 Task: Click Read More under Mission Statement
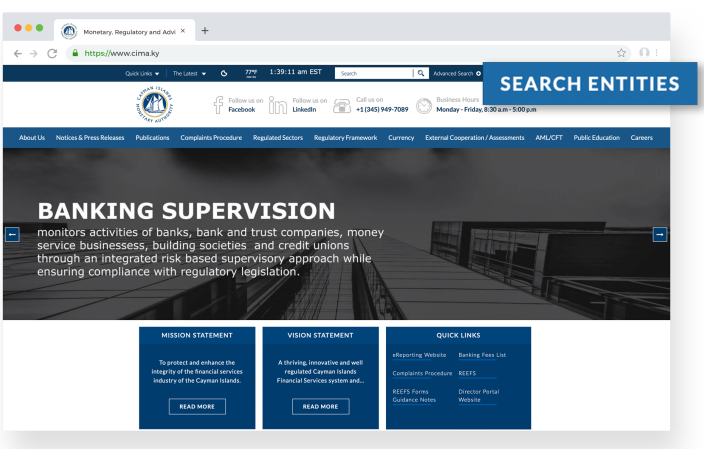pos(197,407)
